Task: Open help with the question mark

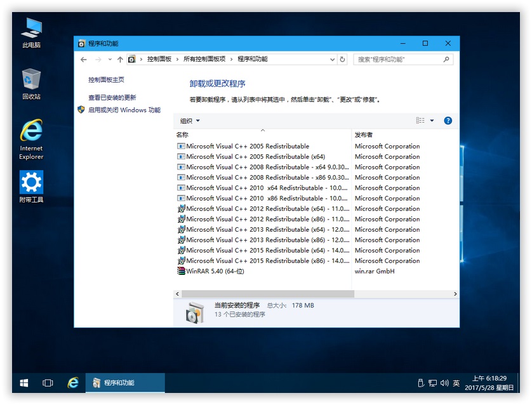Action: click(x=448, y=121)
